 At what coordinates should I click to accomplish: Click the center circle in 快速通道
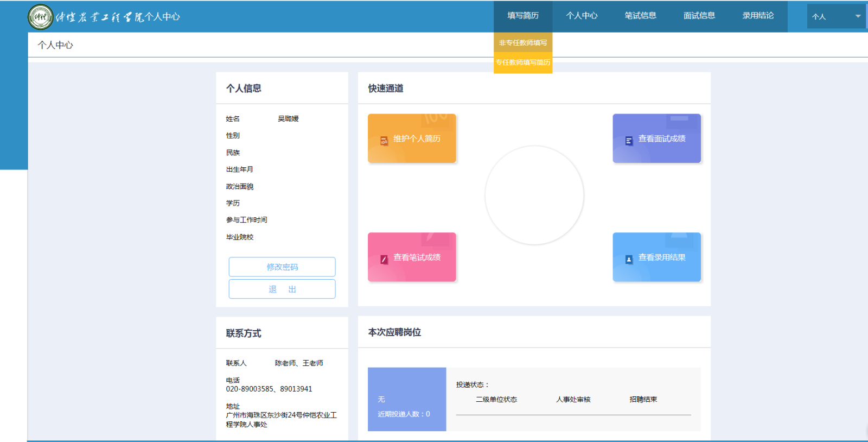[x=534, y=195]
